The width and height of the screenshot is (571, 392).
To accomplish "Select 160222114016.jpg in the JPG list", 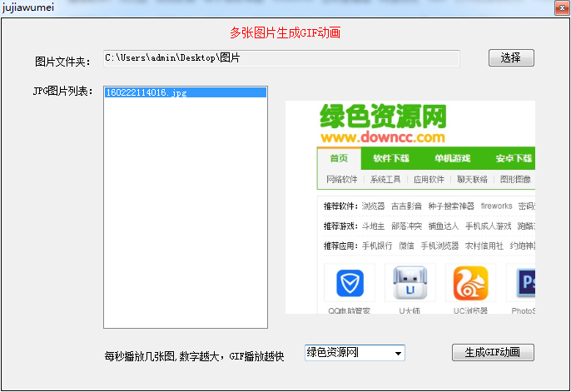I will pos(186,92).
